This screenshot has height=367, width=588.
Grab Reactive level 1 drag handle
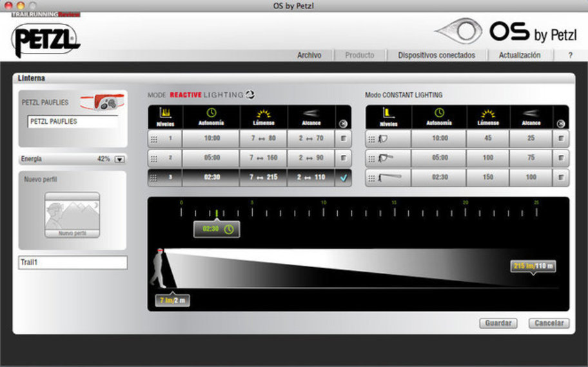(x=153, y=139)
